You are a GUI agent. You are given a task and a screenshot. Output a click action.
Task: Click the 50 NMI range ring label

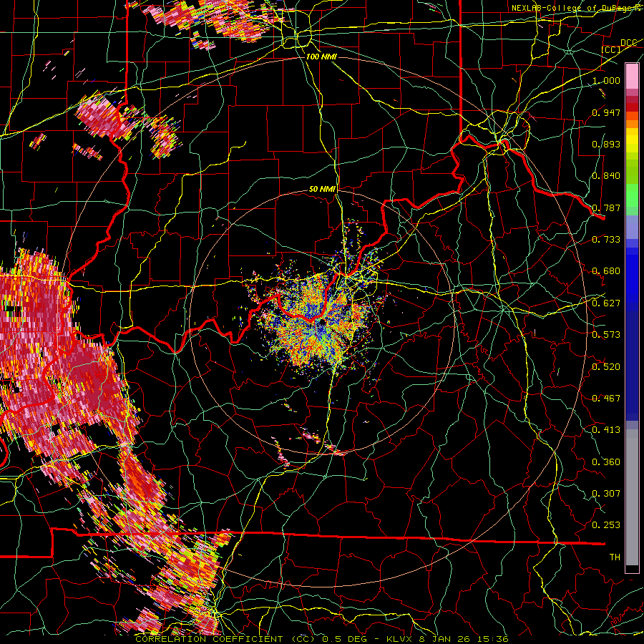point(323,190)
